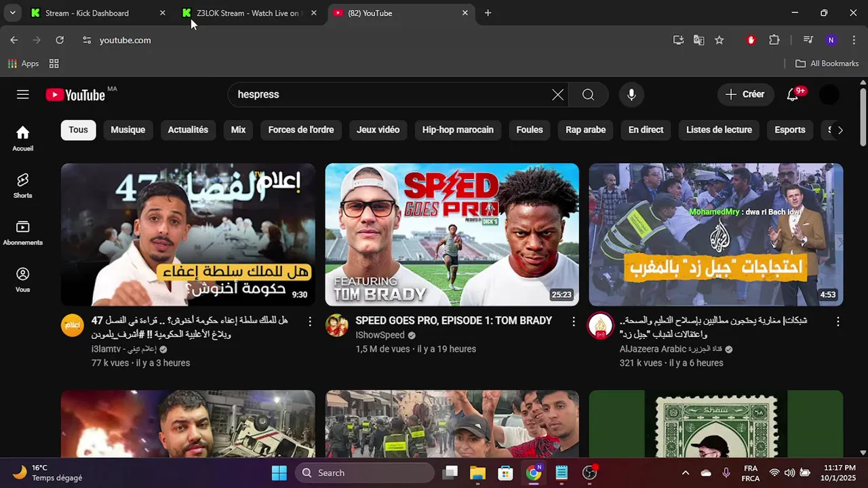Open a new browser tab
This screenshot has width=868, height=488.
tap(488, 13)
